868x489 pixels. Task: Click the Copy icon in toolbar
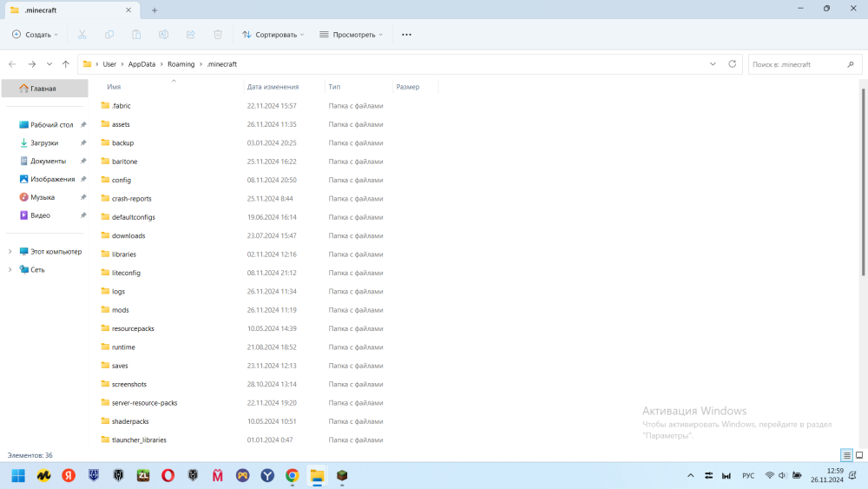coord(109,35)
